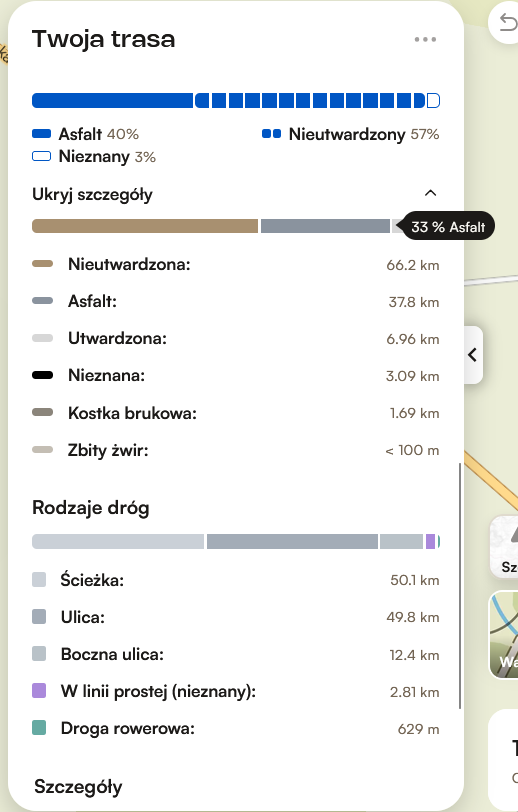Click the panel's vertical scrollbar
518x812 pixels.
459,586
